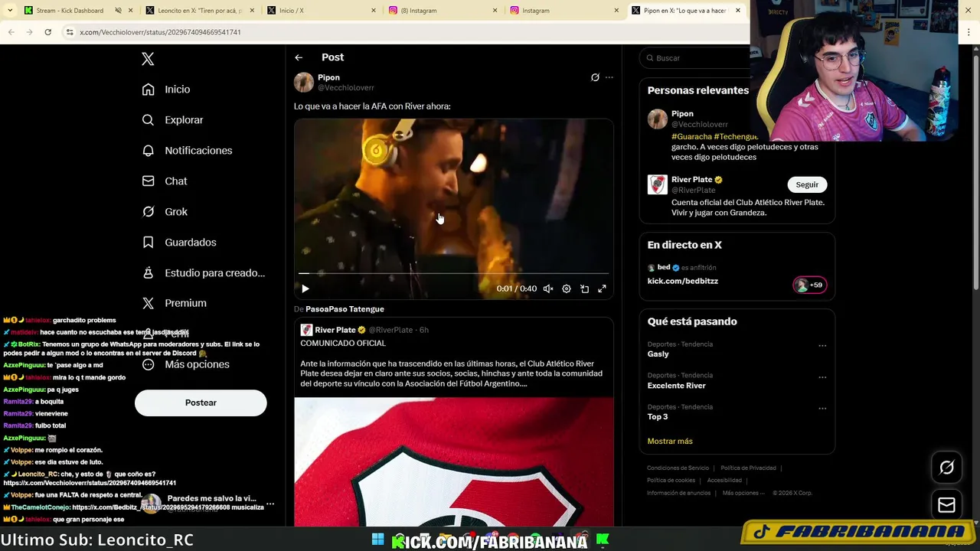The image size is (980, 551).
Task: Click the address bar URL
Action: pos(160,32)
